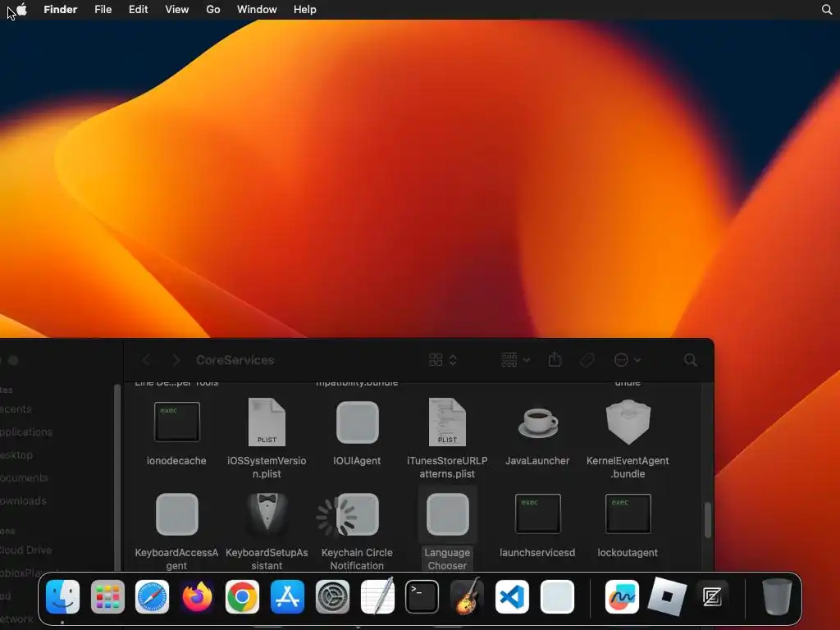
Task: Open the Help menu
Action: coord(305,9)
